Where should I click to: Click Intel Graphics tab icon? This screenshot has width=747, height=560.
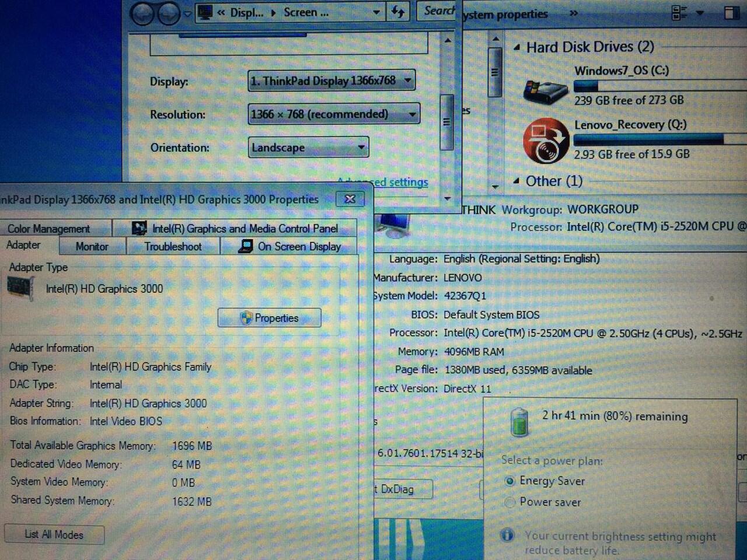(139, 228)
